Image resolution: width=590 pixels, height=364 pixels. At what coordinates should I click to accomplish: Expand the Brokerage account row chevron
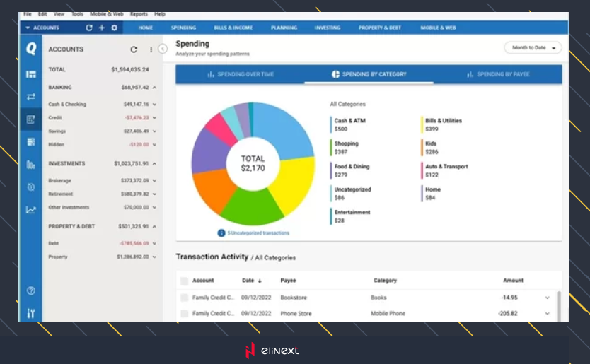pos(154,180)
